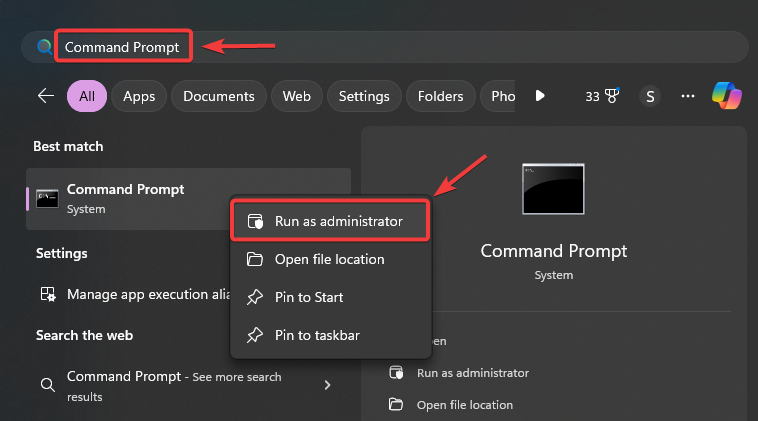The image size is (758, 421).
Task: Click Run as administrator in right panel
Action: pyautogui.click(x=472, y=373)
